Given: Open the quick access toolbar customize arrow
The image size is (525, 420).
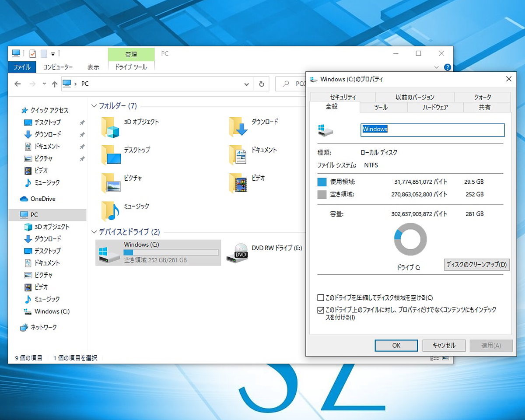Looking at the screenshot, I should [x=53, y=54].
